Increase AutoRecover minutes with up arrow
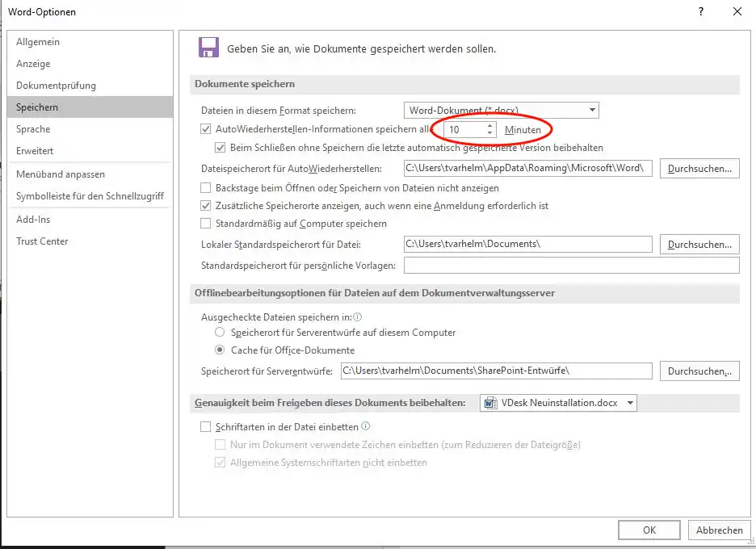 click(x=489, y=126)
